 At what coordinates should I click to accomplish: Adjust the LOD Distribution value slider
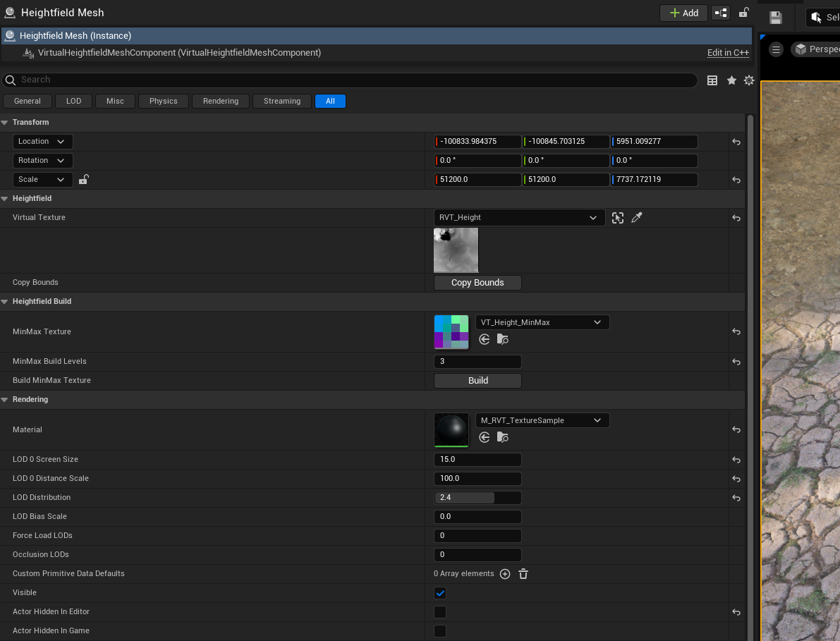(x=477, y=498)
